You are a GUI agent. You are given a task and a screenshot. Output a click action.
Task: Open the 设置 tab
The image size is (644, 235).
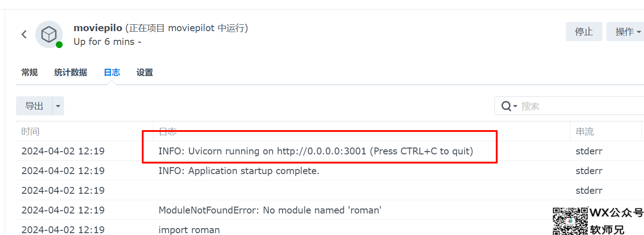(x=145, y=72)
